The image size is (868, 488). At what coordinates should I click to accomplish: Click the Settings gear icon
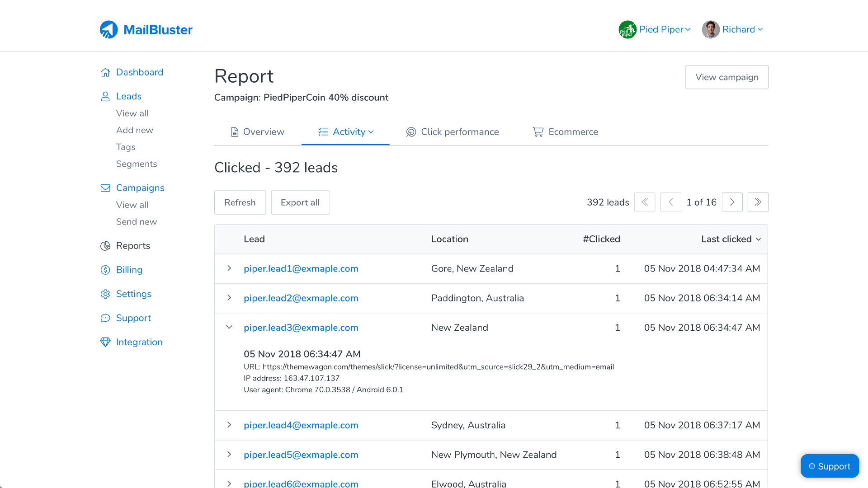105,294
